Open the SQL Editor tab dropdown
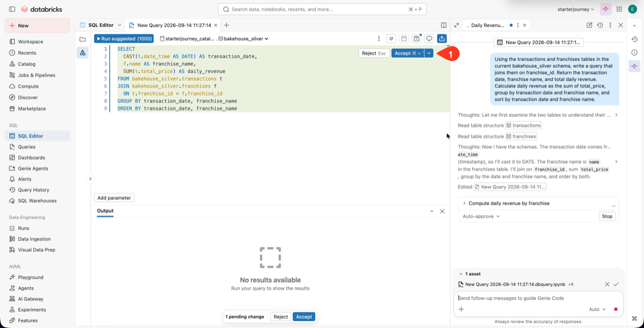644x328 pixels. click(x=119, y=26)
